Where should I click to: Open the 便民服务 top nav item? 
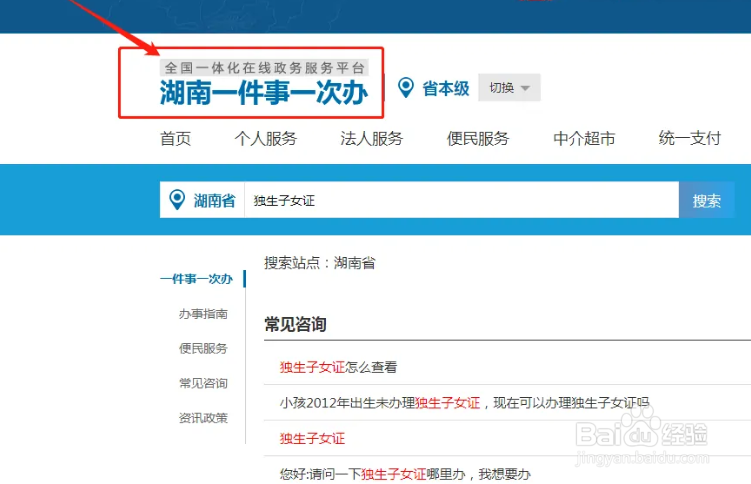[478, 139]
